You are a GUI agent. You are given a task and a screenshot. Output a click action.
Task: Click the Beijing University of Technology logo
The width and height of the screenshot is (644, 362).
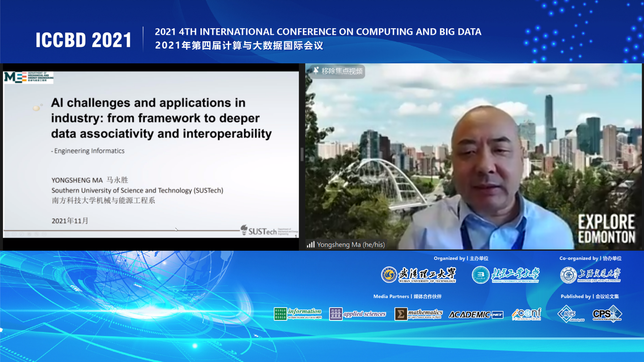(505, 275)
